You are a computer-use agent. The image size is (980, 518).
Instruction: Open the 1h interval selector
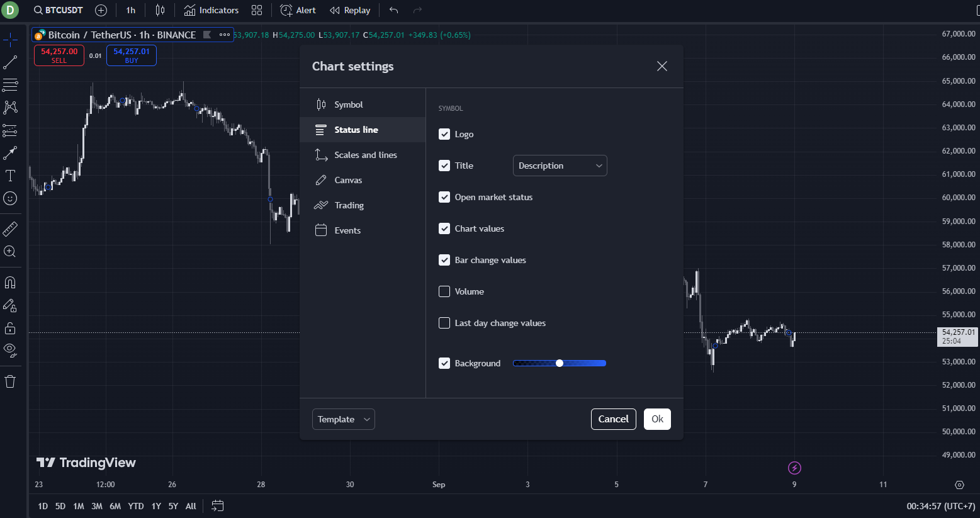coord(131,10)
